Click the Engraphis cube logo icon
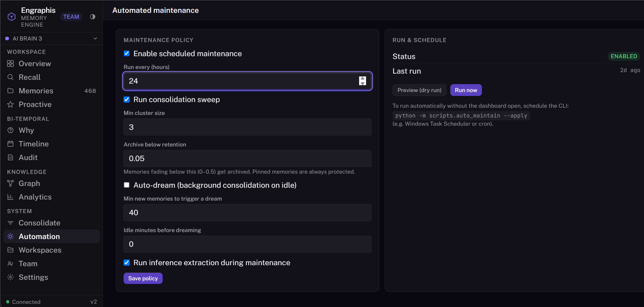This screenshot has height=307, width=644. [x=12, y=17]
